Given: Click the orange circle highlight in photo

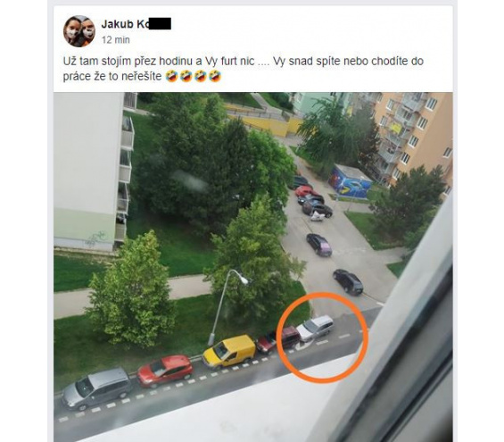Looking at the screenshot, I should [323, 338].
